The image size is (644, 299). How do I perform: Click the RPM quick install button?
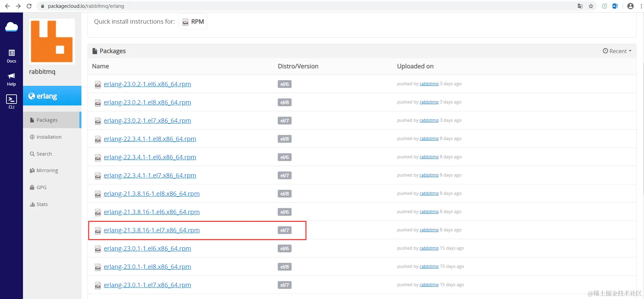click(x=193, y=22)
